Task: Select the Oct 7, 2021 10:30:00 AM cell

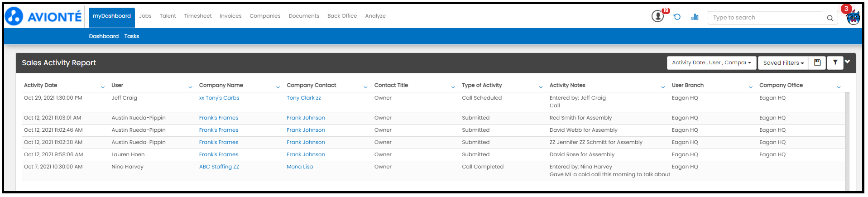Action: tap(53, 167)
